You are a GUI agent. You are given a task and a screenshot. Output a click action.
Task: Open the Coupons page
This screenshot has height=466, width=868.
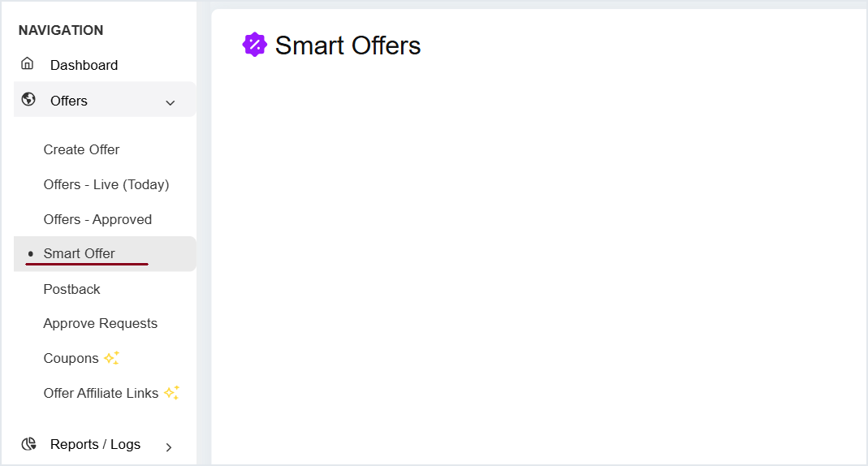coord(71,358)
